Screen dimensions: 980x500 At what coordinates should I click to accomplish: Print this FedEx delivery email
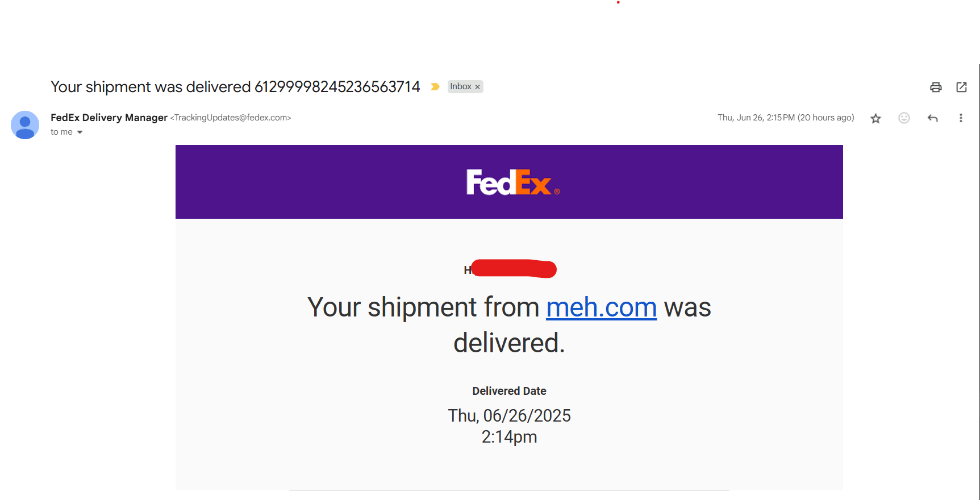click(x=936, y=87)
